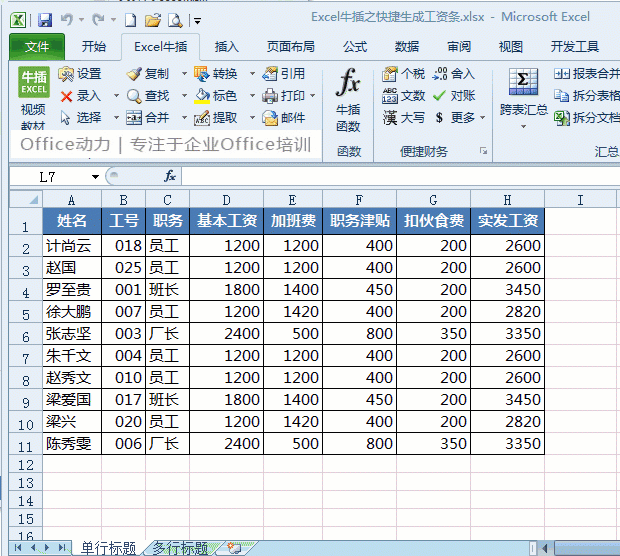Click the 跨表汇总 sigma button
The width and height of the screenshot is (620, 556).
[x=524, y=99]
